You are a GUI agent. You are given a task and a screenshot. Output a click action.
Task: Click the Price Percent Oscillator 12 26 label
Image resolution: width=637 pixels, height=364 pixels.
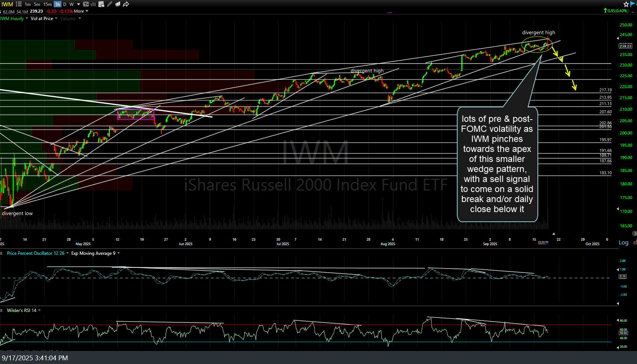35,253
